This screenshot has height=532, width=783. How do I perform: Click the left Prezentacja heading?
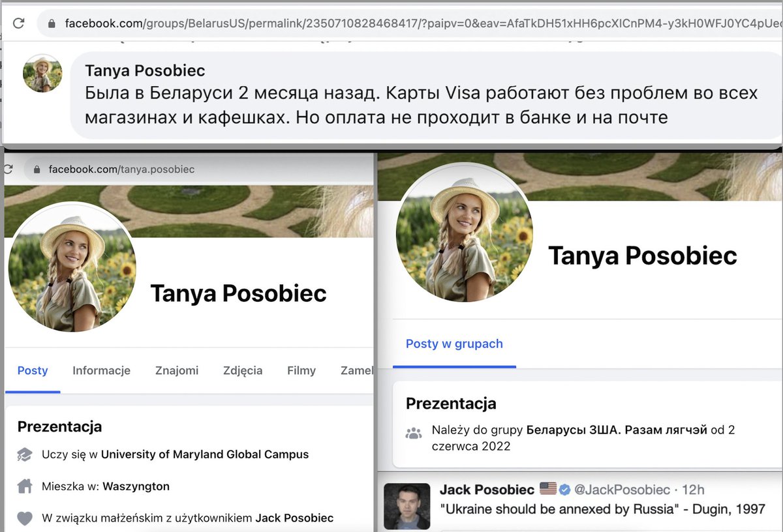click(59, 427)
